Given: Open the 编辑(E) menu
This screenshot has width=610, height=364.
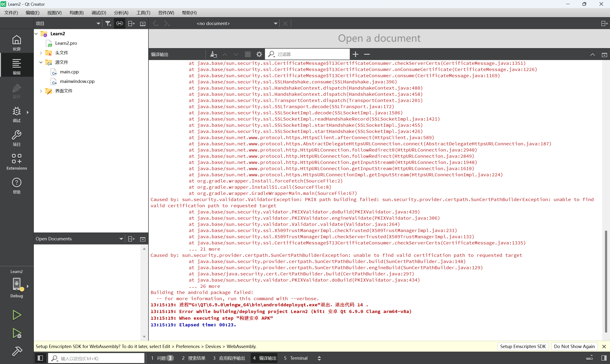Looking at the screenshot, I should [32, 13].
